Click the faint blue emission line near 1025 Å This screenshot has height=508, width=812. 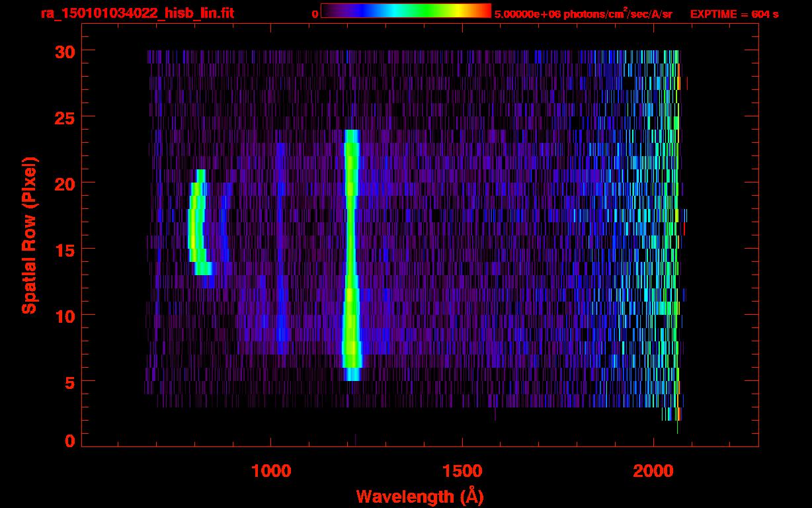point(282,248)
